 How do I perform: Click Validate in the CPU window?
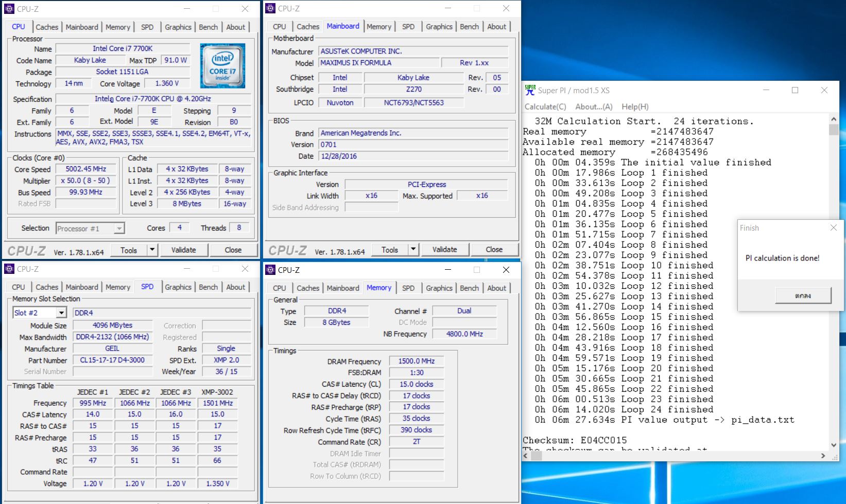[183, 250]
